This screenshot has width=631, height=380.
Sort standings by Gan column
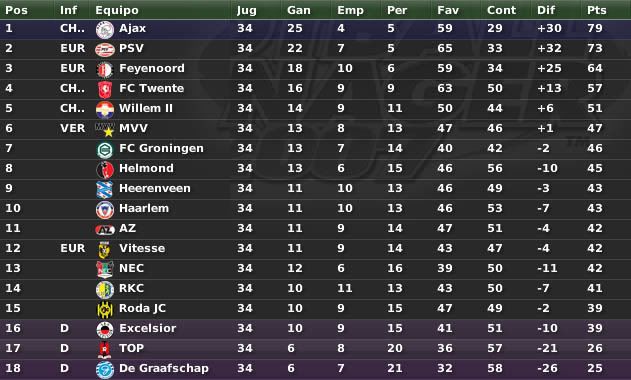click(x=299, y=10)
